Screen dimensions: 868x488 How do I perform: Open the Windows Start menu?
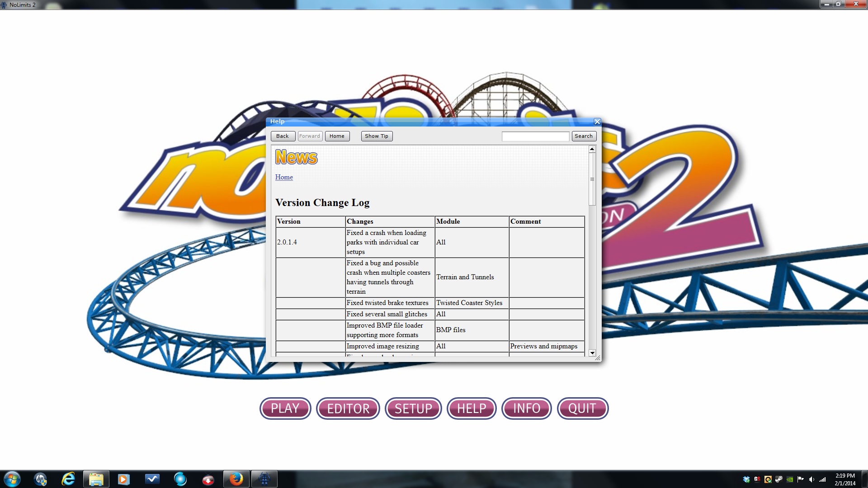click(x=12, y=479)
